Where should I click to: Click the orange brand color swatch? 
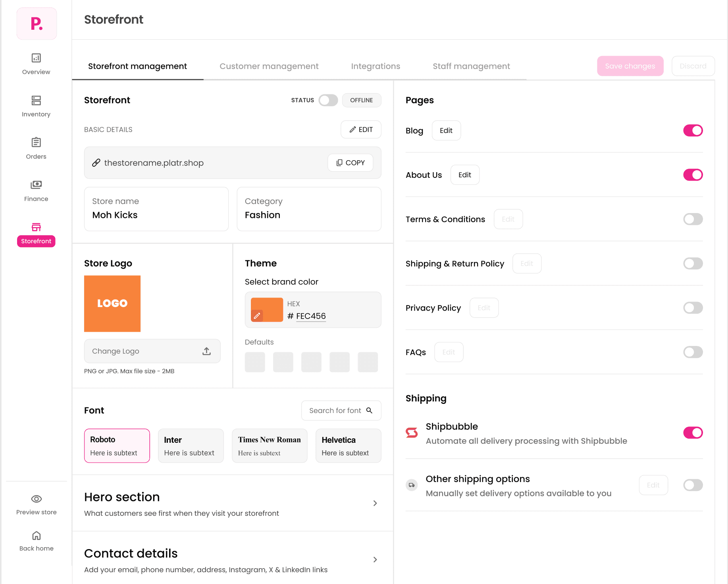click(266, 310)
